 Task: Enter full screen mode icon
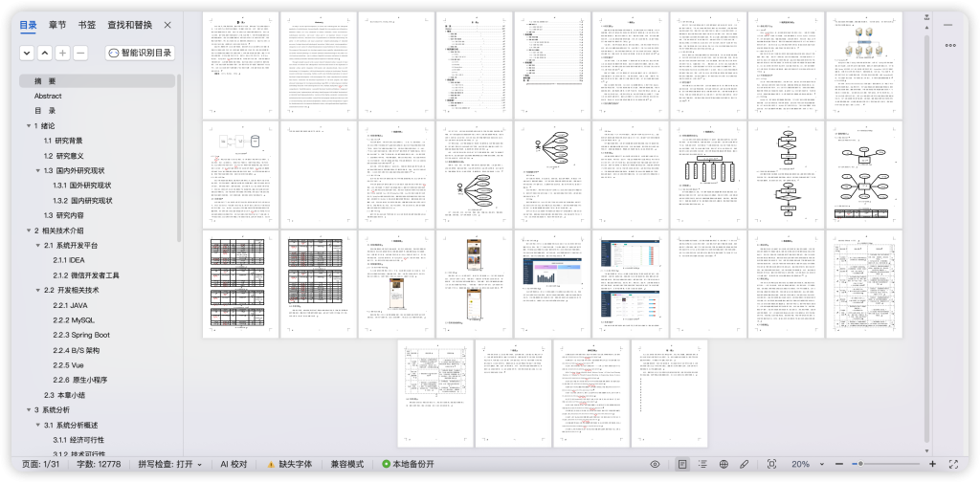[954, 464]
